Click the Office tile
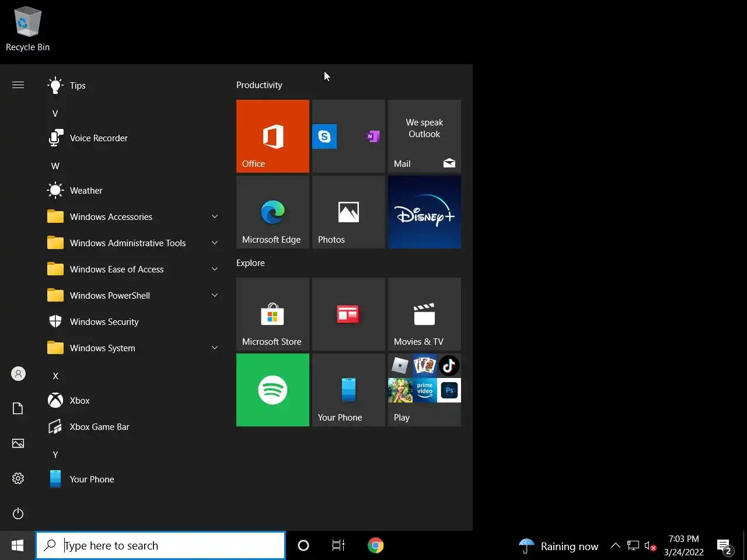 point(273,136)
